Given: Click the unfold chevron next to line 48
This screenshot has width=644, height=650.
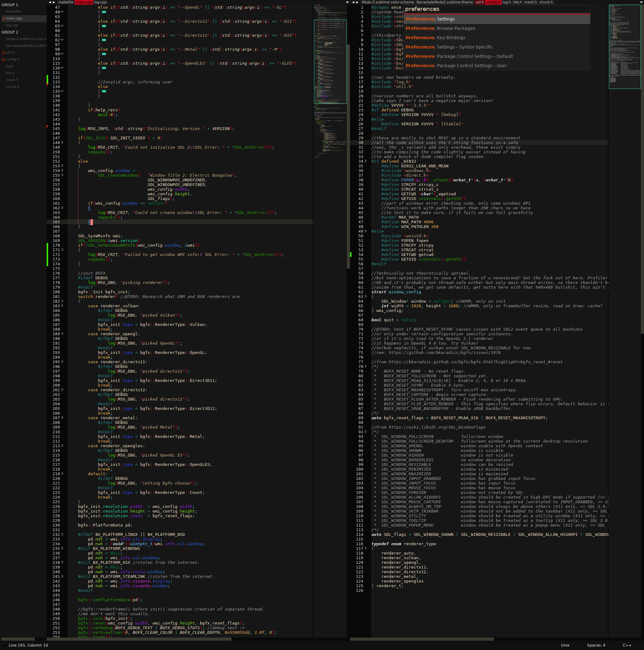Looking at the screenshot, I should point(62,12).
